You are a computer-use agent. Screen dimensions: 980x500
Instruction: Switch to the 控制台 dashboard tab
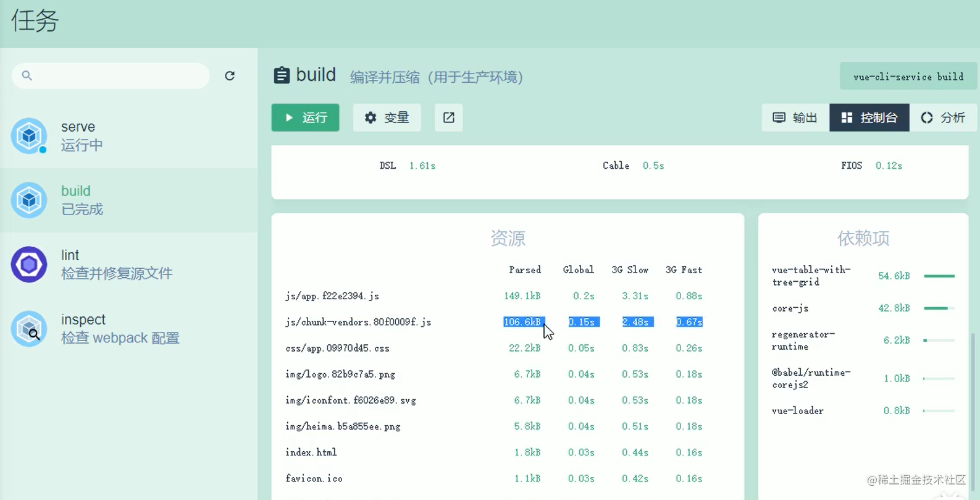coord(869,117)
